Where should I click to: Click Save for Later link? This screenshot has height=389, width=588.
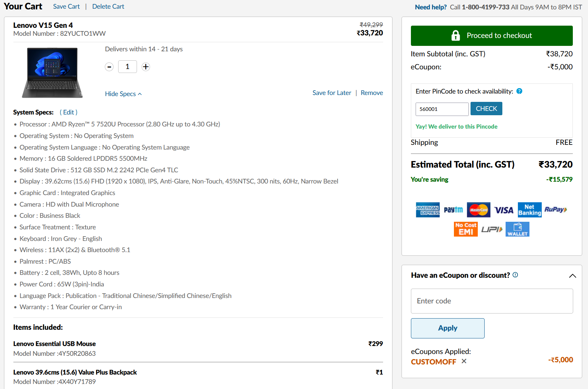[x=331, y=93]
